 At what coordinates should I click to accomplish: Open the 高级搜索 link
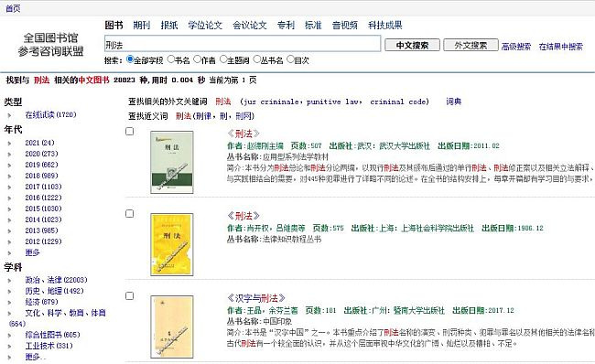coord(516,47)
